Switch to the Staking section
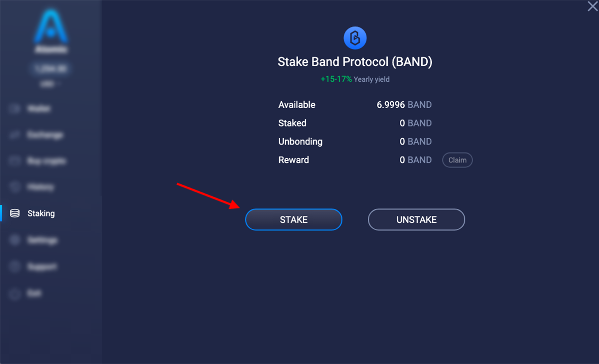 (40, 213)
